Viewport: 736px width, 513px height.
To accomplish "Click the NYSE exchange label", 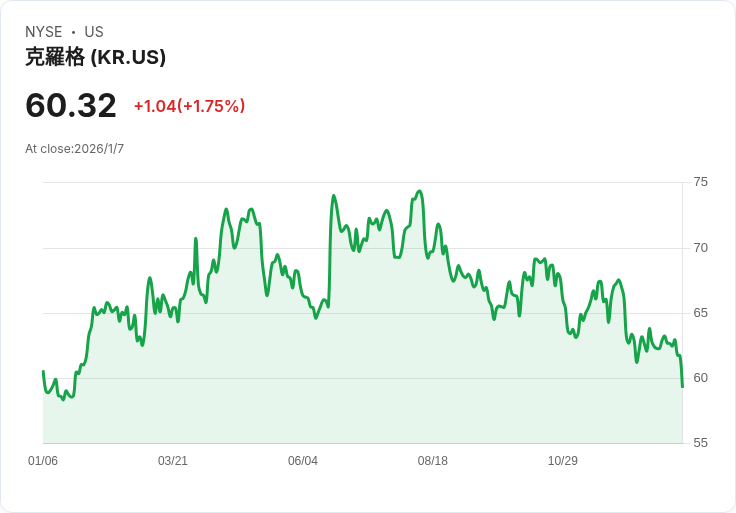I will tap(44, 32).
